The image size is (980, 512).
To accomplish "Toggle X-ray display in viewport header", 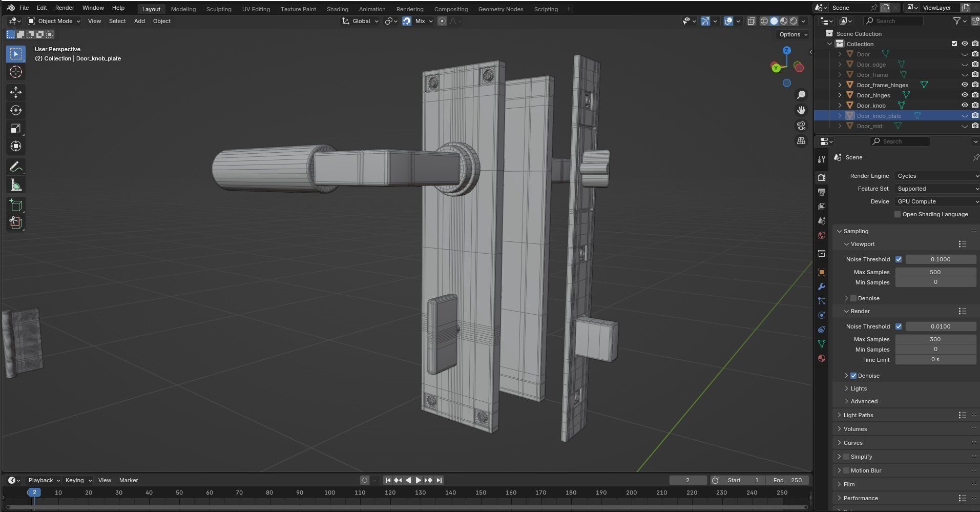I will 751,21.
